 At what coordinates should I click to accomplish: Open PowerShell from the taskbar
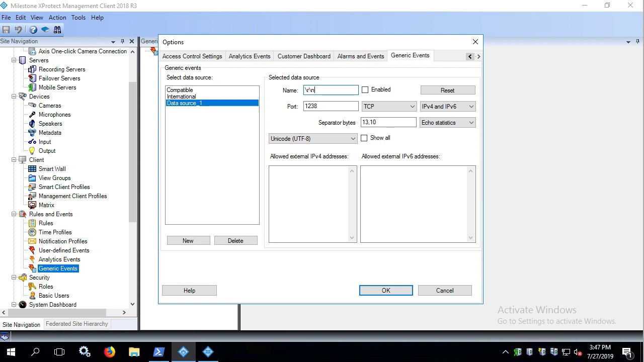[x=158, y=352]
